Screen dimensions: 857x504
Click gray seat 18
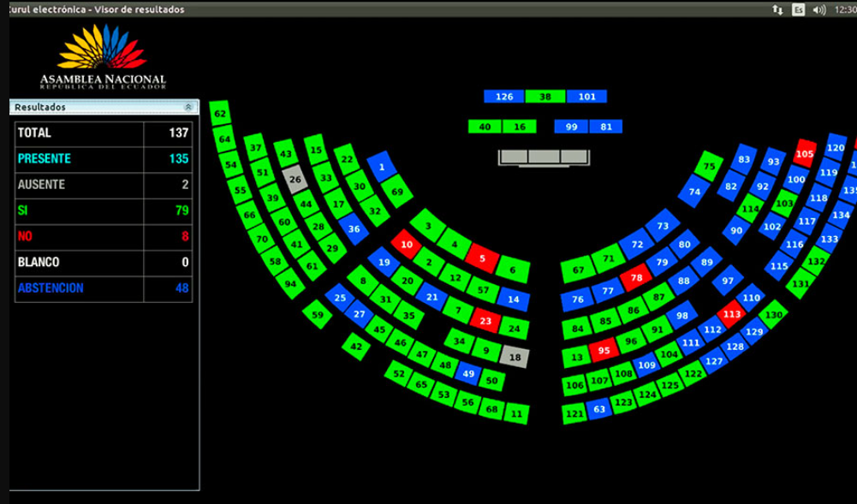click(x=515, y=357)
